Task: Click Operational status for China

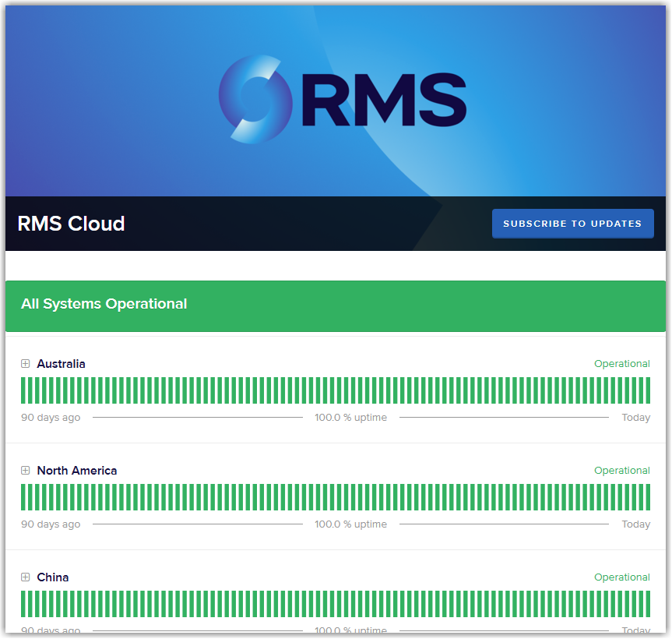Action: pyautogui.click(x=622, y=577)
